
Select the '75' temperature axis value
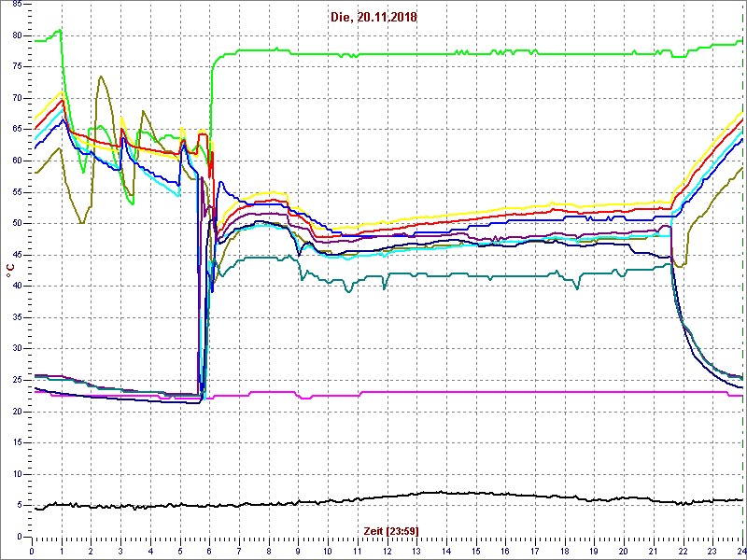tap(17, 67)
